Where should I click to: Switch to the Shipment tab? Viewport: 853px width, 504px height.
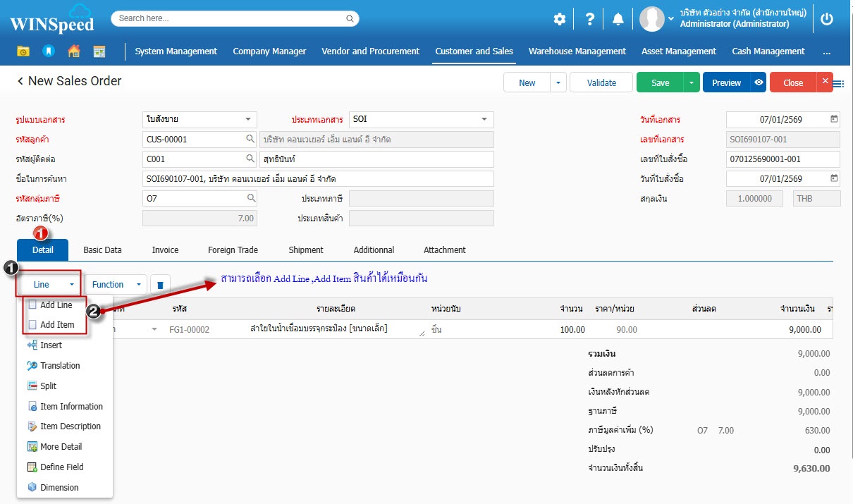pyautogui.click(x=305, y=250)
